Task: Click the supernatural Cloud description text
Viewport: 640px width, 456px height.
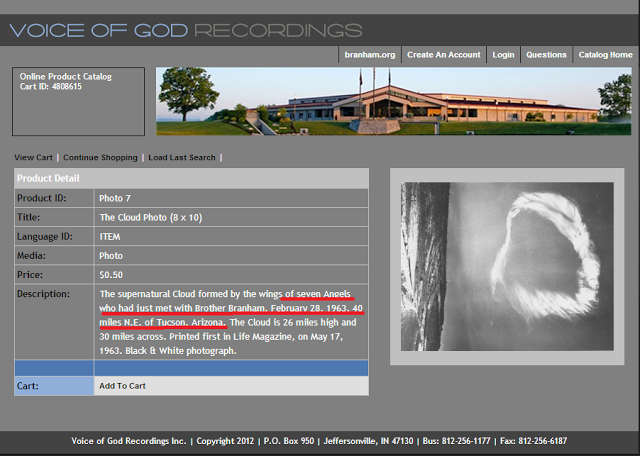Action: 231,322
